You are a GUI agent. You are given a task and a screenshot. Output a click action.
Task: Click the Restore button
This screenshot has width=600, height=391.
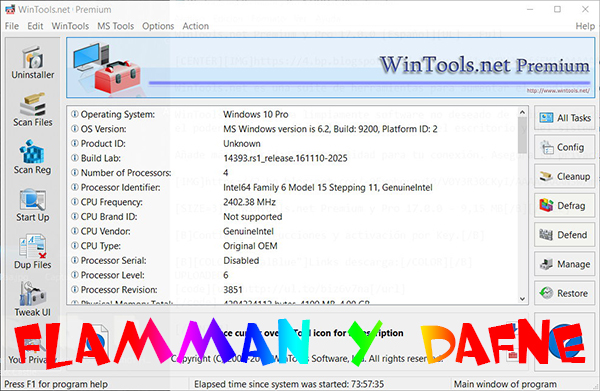tap(565, 293)
